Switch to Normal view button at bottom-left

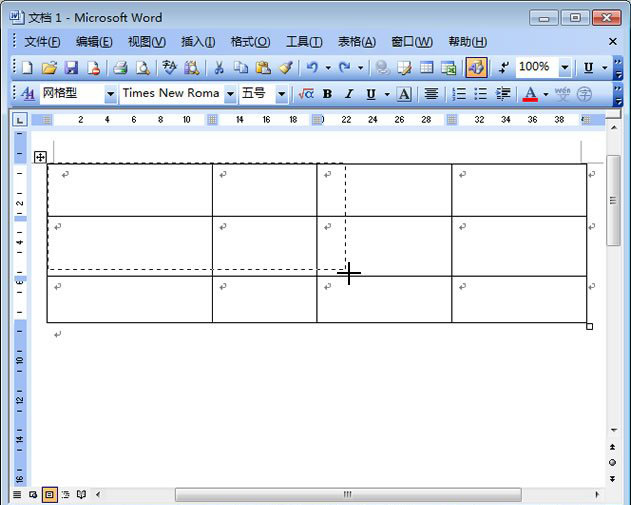tap(17, 495)
